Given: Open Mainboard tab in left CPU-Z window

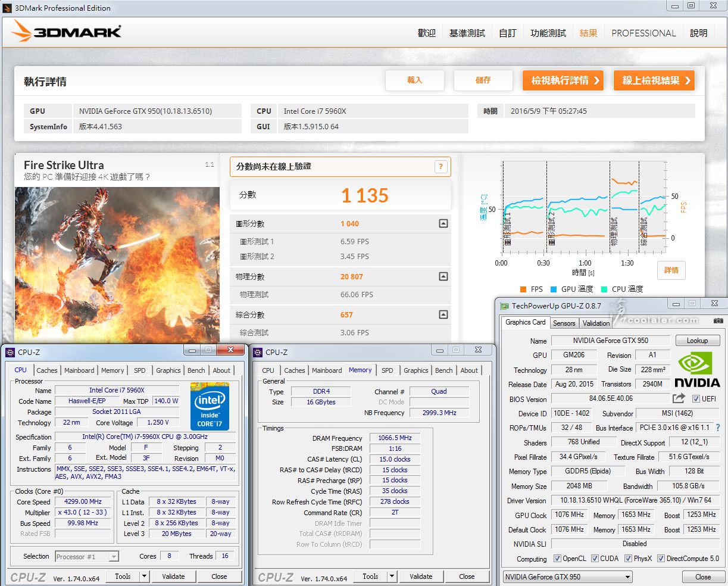Looking at the screenshot, I should coord(79,370).
